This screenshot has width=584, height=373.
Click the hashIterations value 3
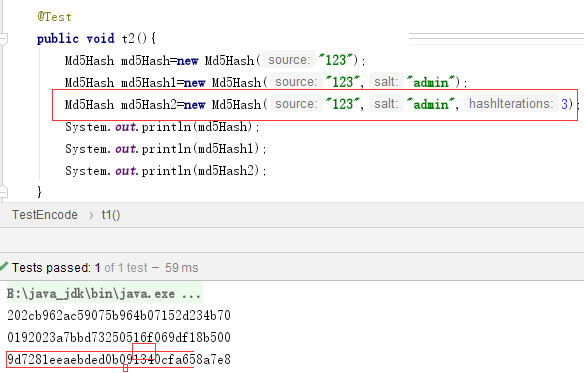point(564,104)
